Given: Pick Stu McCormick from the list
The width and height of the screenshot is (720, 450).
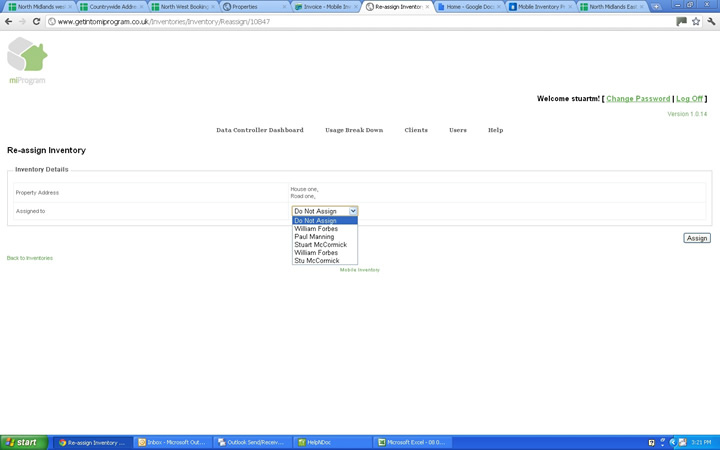Looking at the screenshot, I should click(317, 261).
